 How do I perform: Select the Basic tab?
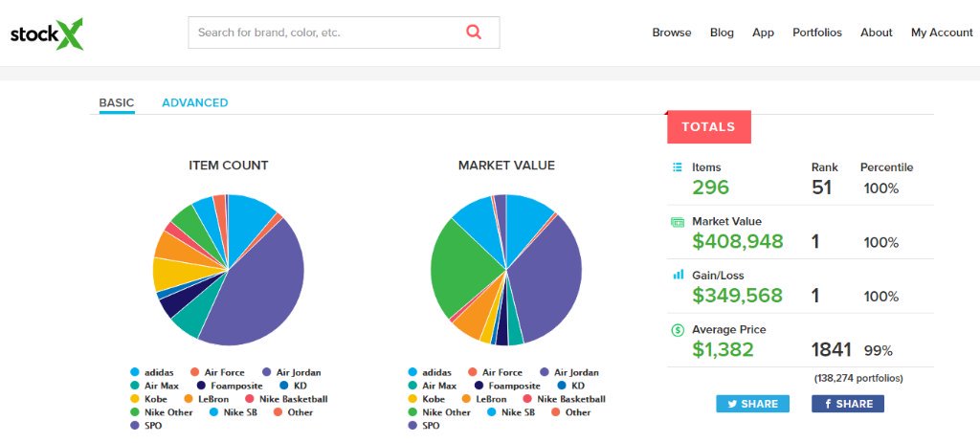[x=117, y=103]
